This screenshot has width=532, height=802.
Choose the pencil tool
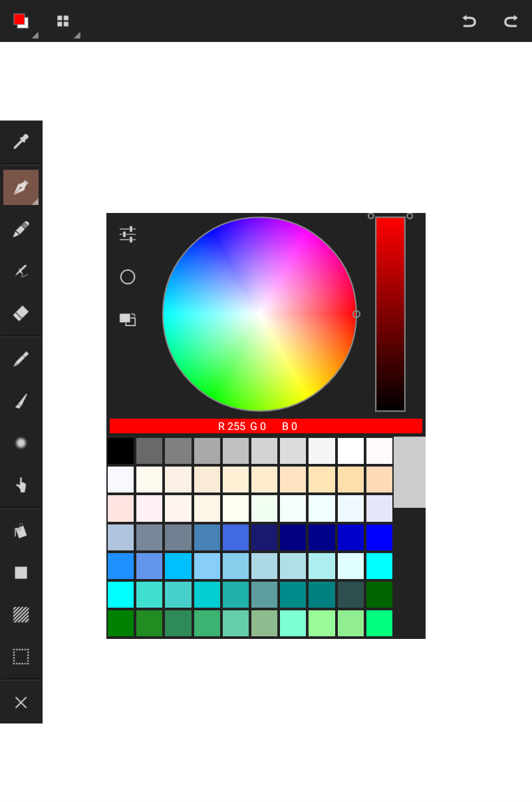point(21,359)
